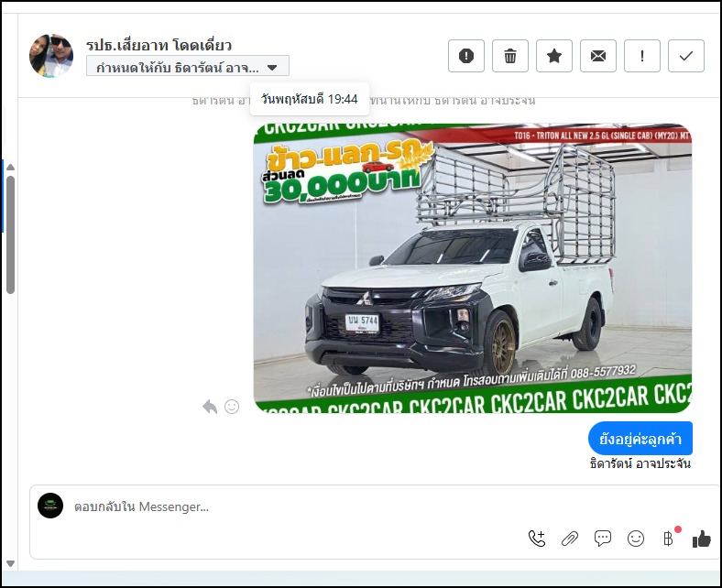Screen dimensions: 722x588
Task: Open payment request baht icon
Action: (668, 539)
